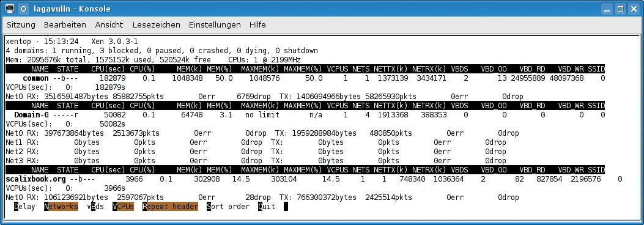Click the value 48097368 in common row

[x=566, y=78]
